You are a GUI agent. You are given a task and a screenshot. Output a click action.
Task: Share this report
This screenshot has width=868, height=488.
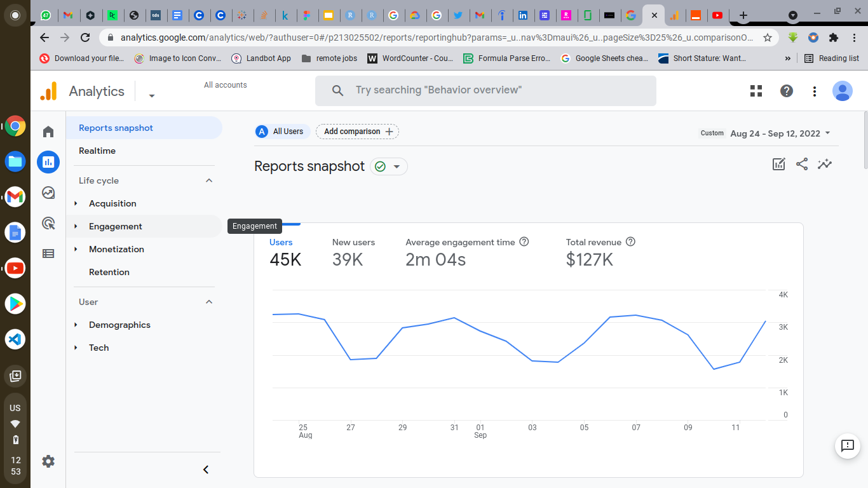(802, 164)
